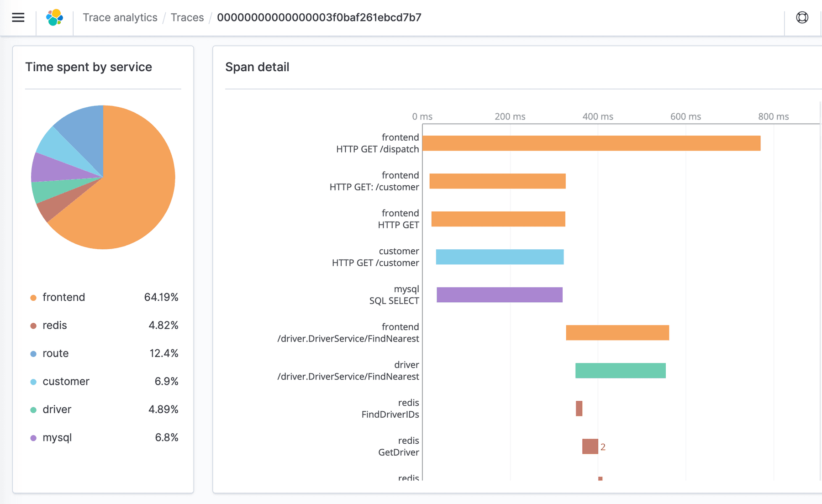Click the customer legend color dot

coord(32,382)
